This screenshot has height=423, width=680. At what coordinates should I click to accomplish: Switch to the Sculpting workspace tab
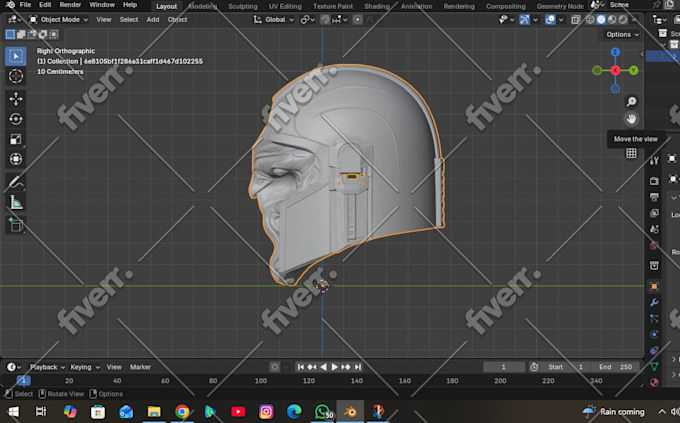point(243,6)
